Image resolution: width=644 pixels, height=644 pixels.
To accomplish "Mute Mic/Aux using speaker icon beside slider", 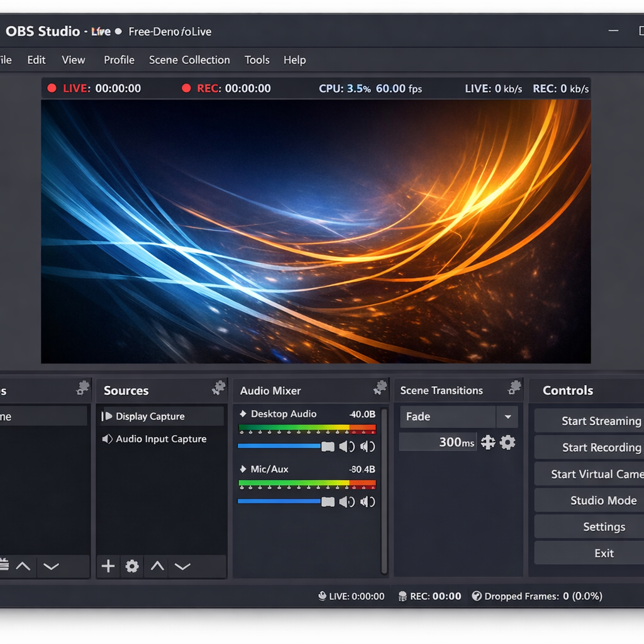I will pyautogui.click(x=347, y=502).
